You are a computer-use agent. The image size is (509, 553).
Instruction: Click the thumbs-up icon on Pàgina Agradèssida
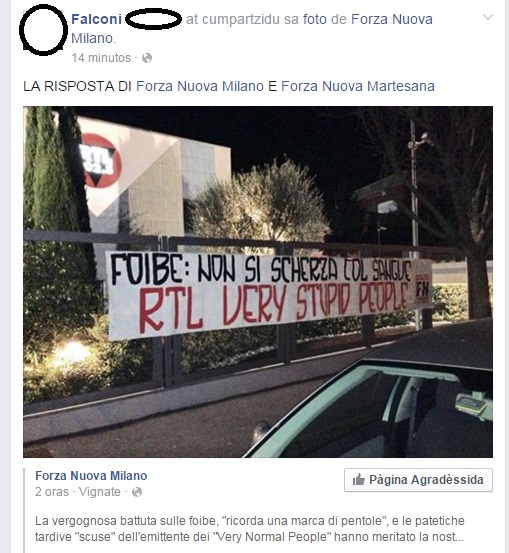(x=358, y=480)
